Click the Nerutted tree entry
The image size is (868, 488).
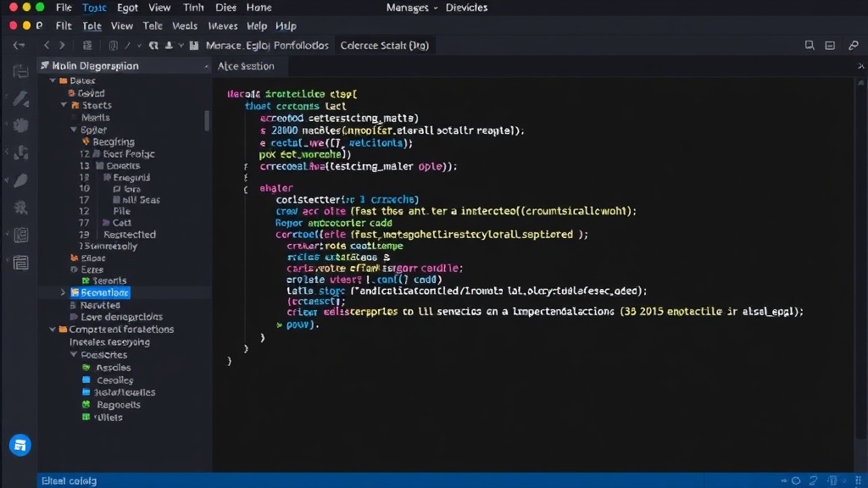[x=100, y=305]
